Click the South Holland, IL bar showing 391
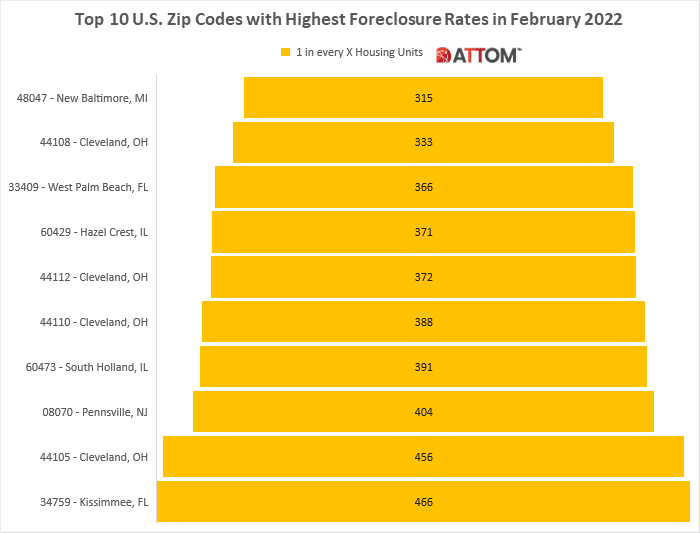Screen dimensions: 700x533 (x=423, y=367)
